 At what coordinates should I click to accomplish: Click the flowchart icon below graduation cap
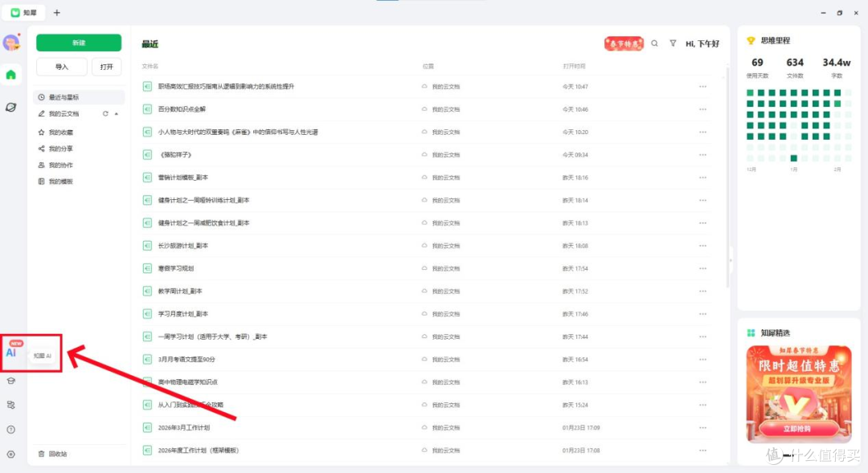point(11,405)
